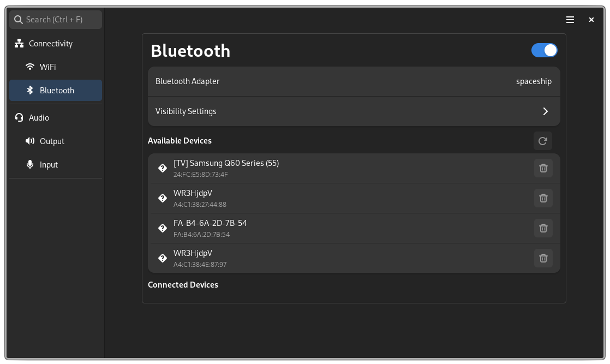Delete the Samsung Q60 Series TV device
The height and width of the screenshot is (364, 610).
[543, 168]
